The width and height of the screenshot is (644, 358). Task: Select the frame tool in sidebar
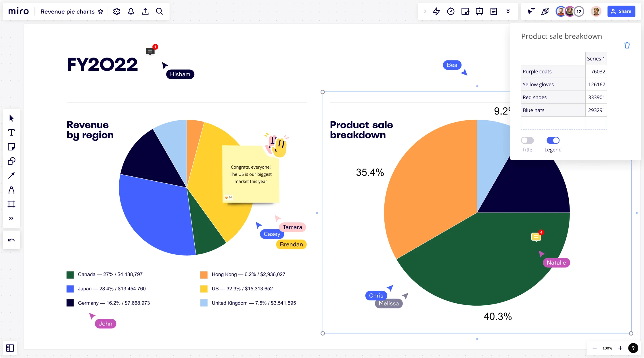coord(12,204)
